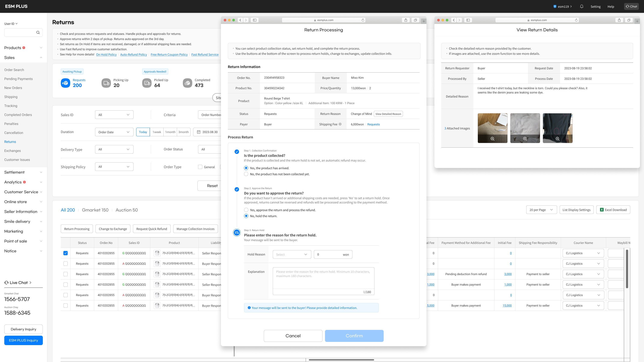Open the Hold Reason Select dropdown
The height and width of the screenshot is (362, 644).
292,254
